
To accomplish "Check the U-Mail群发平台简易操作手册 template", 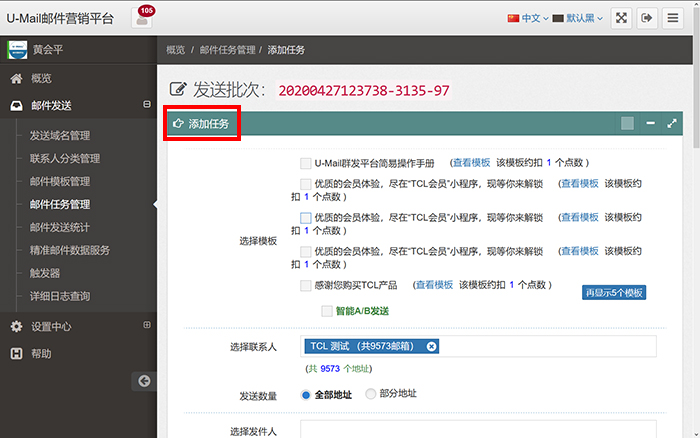I will (x=306, y=162).
